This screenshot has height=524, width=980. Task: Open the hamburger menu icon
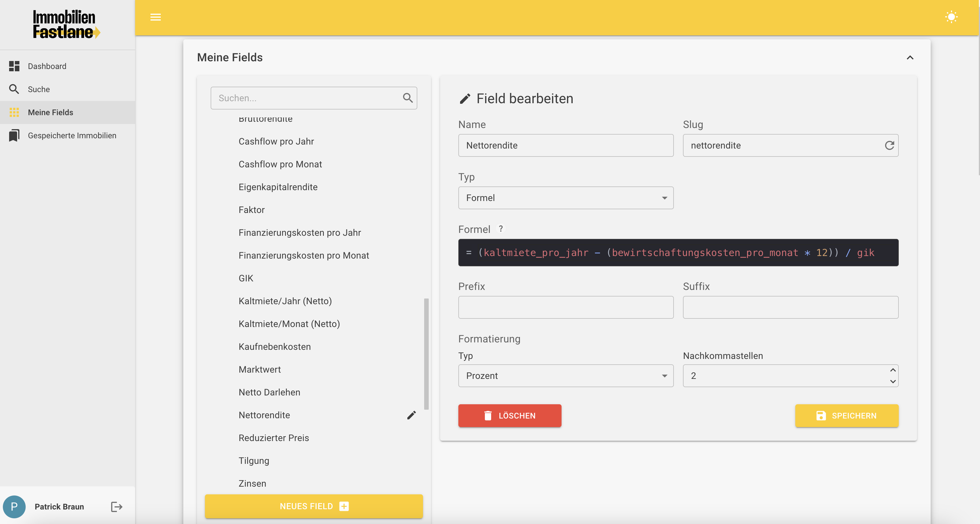pos(156,17)
